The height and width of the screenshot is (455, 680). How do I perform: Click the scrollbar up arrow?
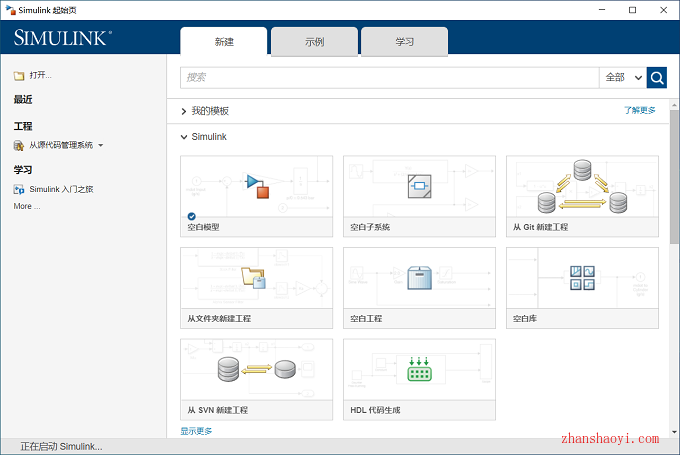674,105
